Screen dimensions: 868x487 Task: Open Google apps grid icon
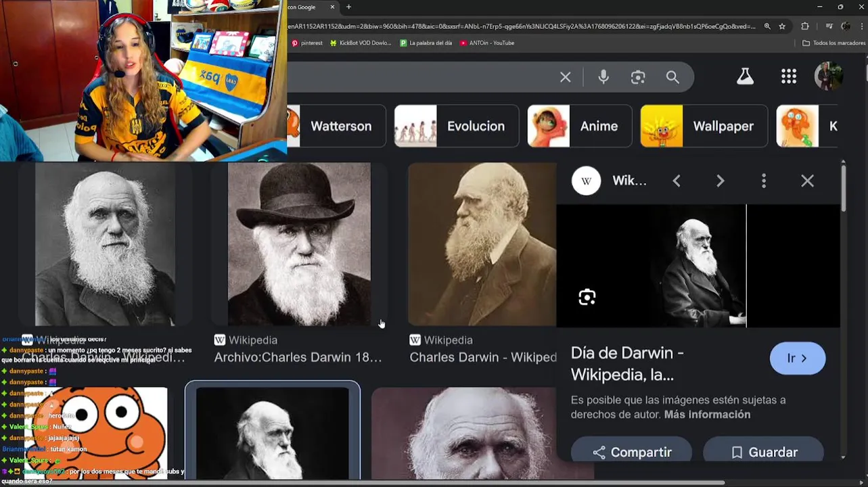coord(789,76)
